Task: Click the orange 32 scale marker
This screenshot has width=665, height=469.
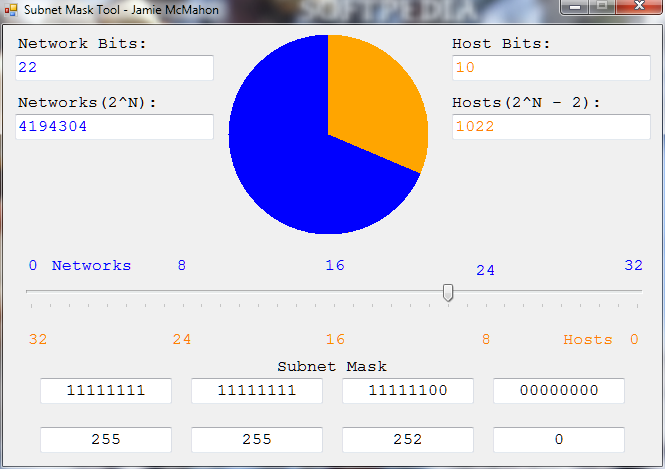Action: (38, 340)
